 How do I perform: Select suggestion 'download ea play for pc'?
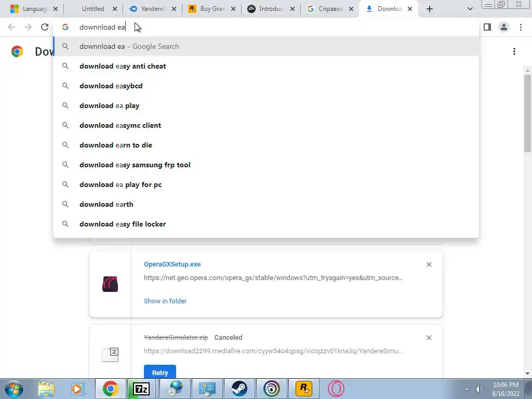266,184
